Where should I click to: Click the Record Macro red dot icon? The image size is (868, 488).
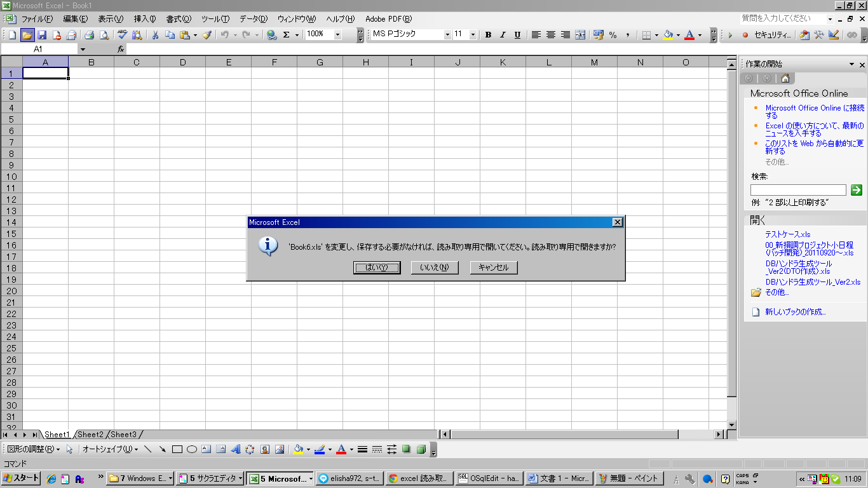(745, 35)
